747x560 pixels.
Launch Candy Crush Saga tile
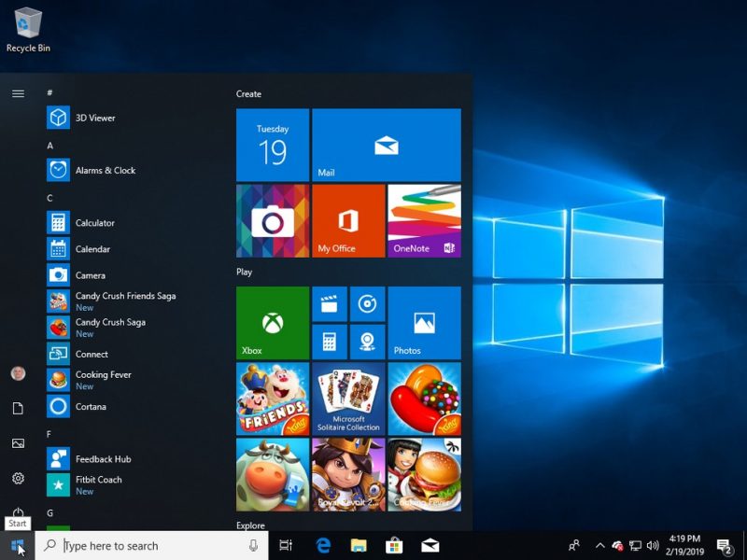(425, 399)
